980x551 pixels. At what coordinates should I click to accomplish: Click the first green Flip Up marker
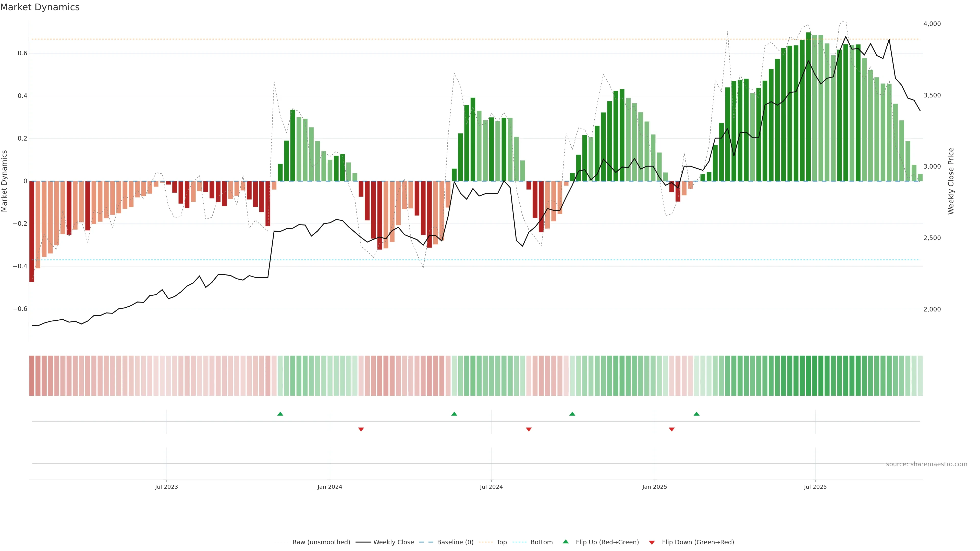(280, 414)
